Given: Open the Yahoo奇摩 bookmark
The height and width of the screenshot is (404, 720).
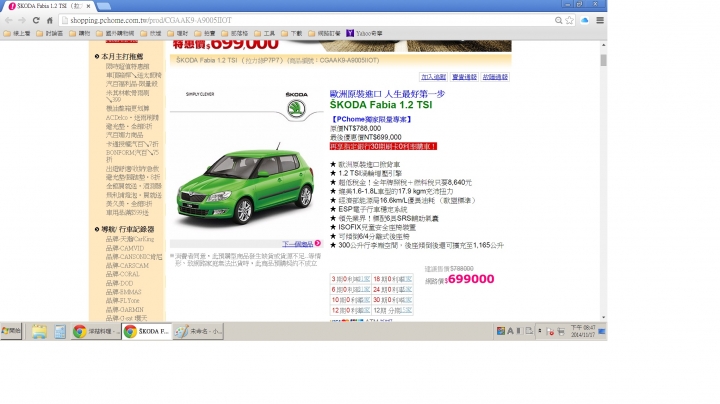Looking at the screenshot, I should point(364,33).
